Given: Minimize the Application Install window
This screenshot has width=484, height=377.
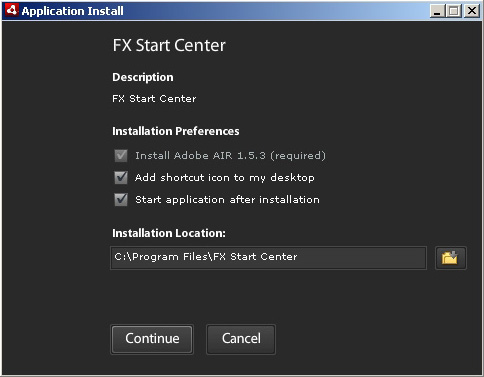Looking at the screenshot, I should [437, 11].
